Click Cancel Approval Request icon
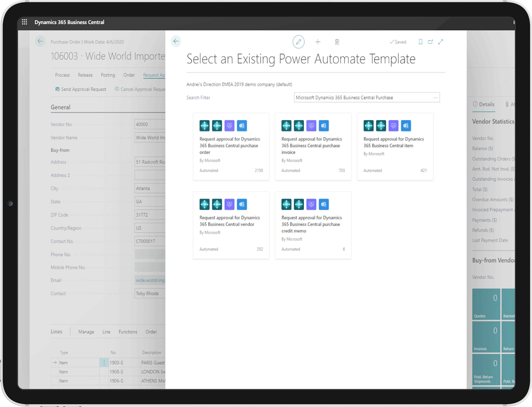532x407 pixels. [117, 89]
